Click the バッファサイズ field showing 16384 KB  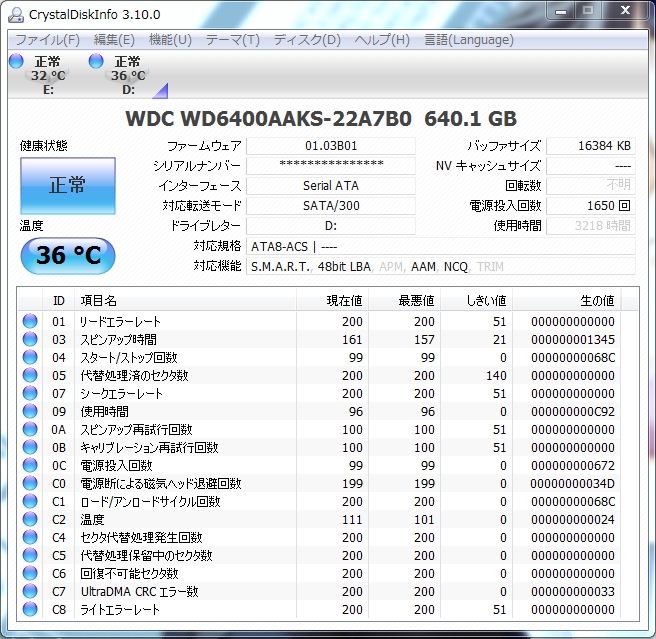591,146
